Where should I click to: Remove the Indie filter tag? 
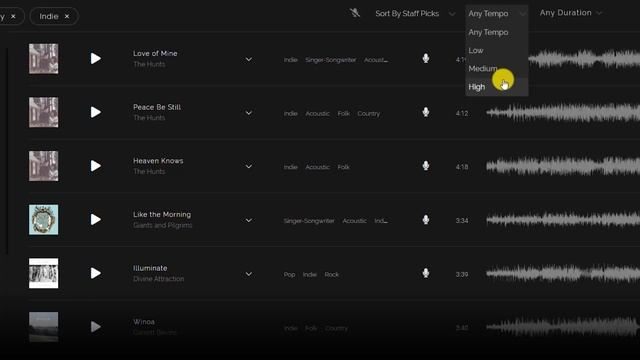67,16
